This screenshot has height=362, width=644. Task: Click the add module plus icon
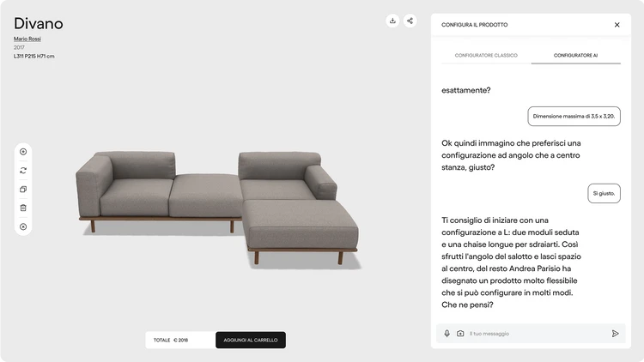23,152
